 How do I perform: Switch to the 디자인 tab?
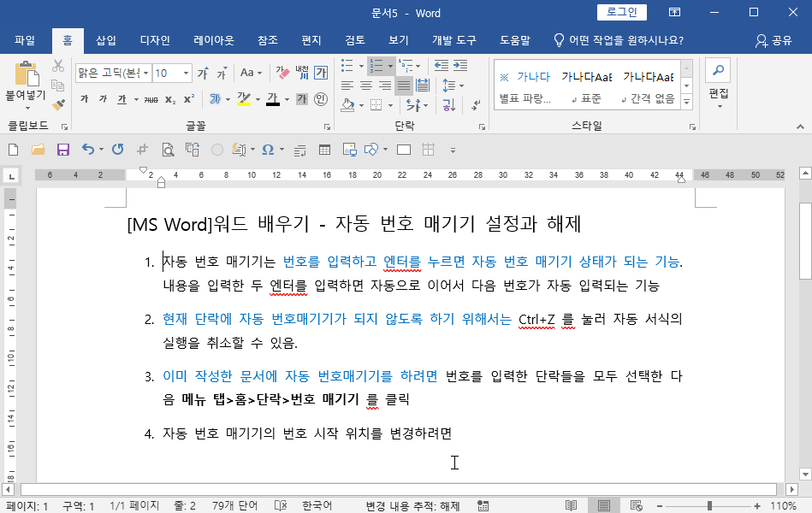click(155, 40)
